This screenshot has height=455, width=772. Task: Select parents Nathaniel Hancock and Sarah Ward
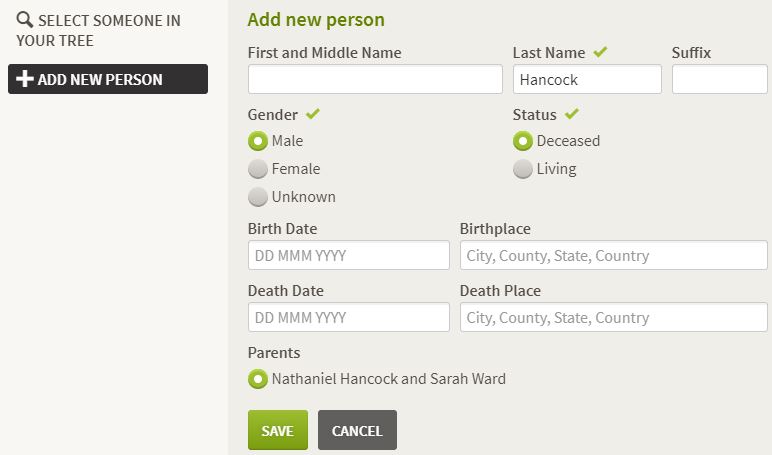coord(258,379)
